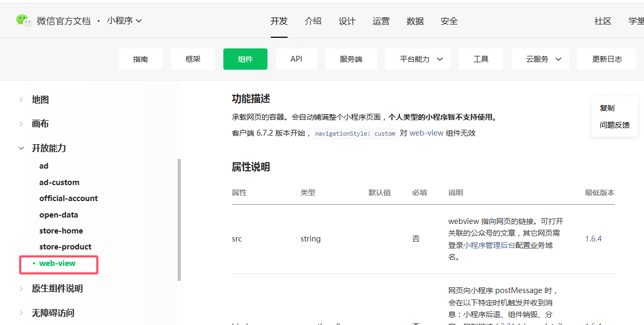The height and width of the screenshot is (325, 644).
Task: Click the WeChat logo icon
Action: (24, 21)
